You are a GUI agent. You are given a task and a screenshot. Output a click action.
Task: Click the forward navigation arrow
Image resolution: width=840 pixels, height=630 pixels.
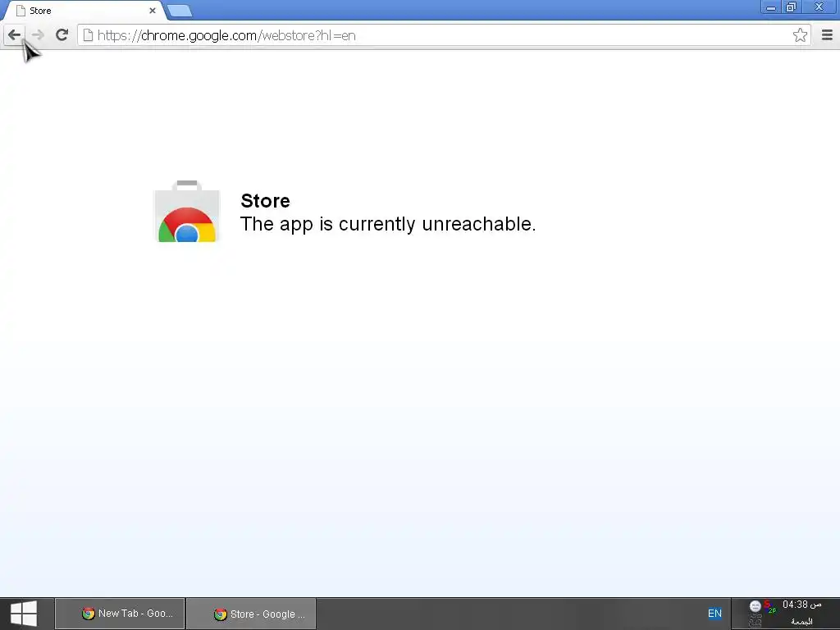pyautogui.click(x=38, y=35)
